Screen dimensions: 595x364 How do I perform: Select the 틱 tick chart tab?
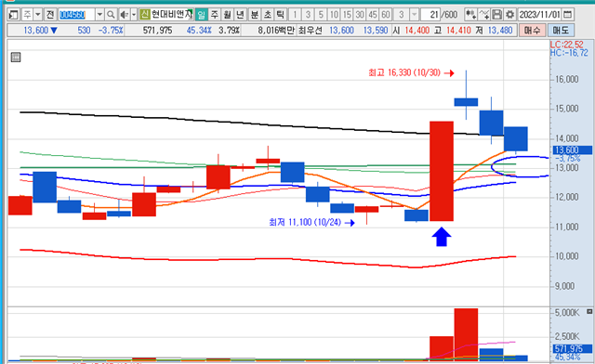coord(281,15)
